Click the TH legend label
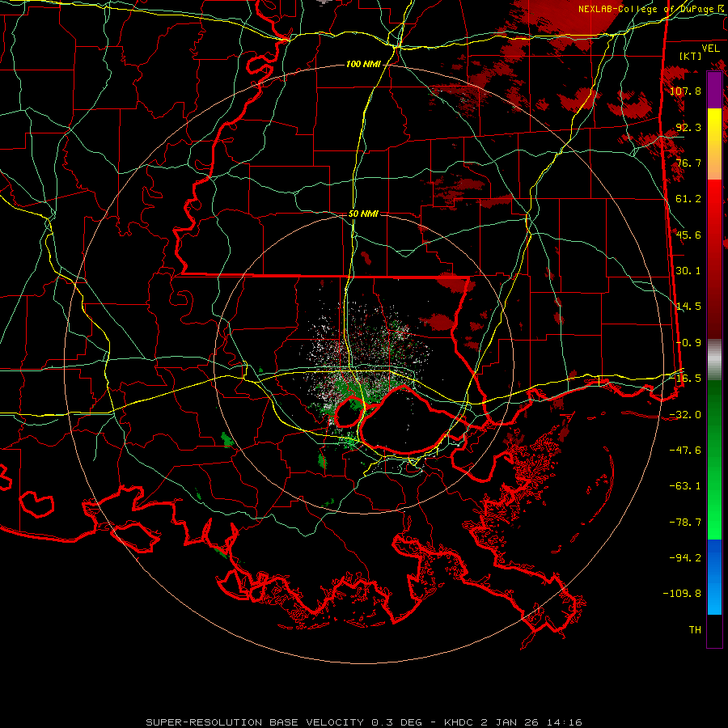Screen dimensions: 728x728 coord(695,630)
